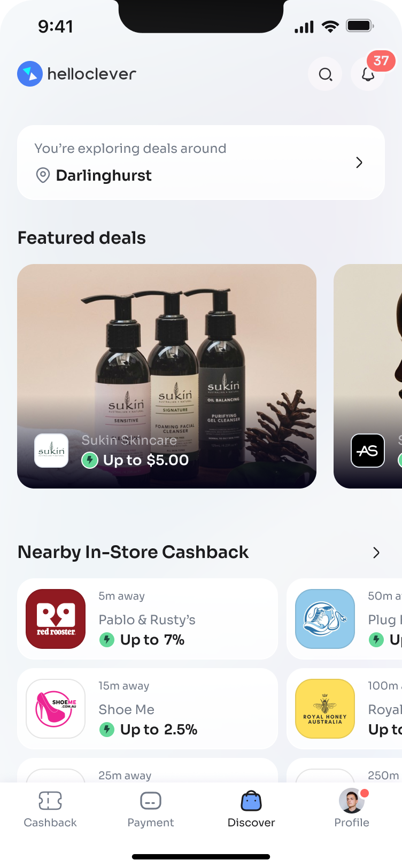Tap the blue sneaker store logo

(325, 619)
